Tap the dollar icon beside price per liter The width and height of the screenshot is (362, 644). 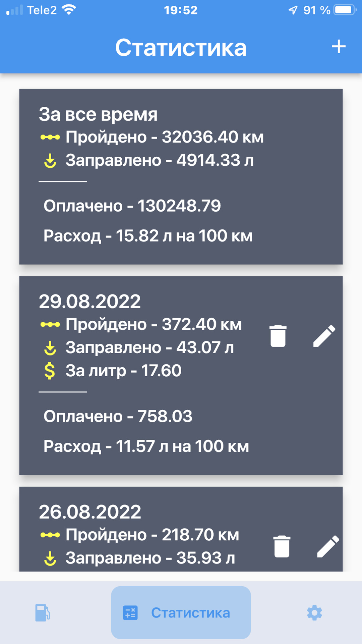click(50, 371)
